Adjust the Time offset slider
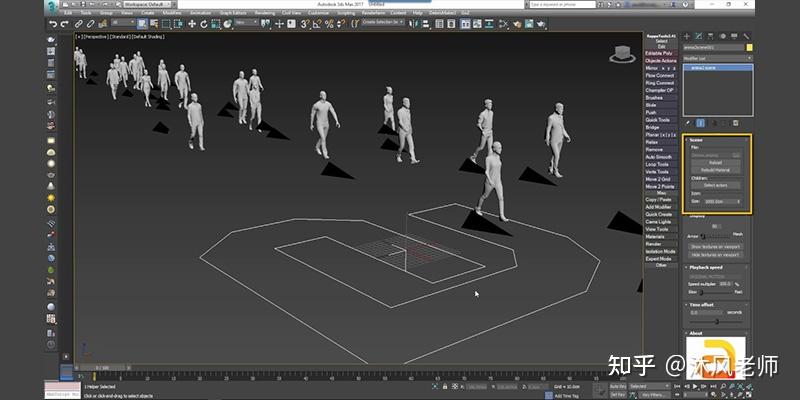800x400 pixels. [x=716, y=321]
